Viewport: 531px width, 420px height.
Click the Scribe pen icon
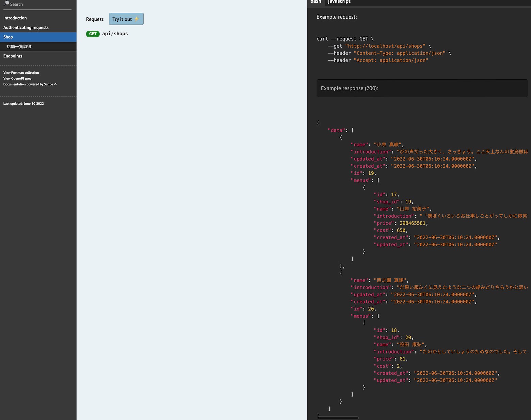tap(55, 84)
